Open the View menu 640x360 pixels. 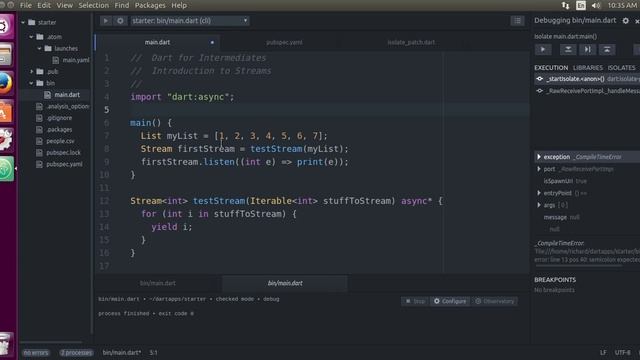64,5
